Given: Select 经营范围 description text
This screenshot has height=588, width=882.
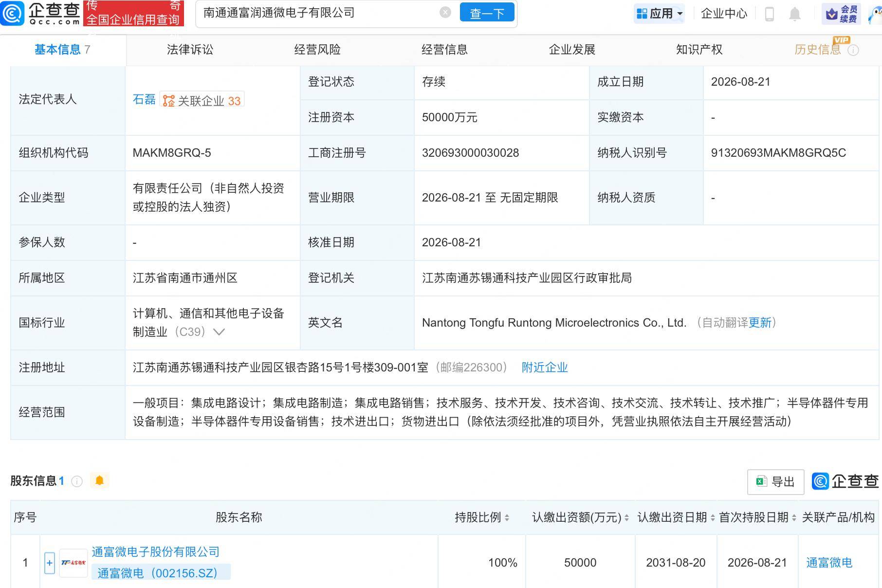Looking at the screenshot, I should (500, 412).
